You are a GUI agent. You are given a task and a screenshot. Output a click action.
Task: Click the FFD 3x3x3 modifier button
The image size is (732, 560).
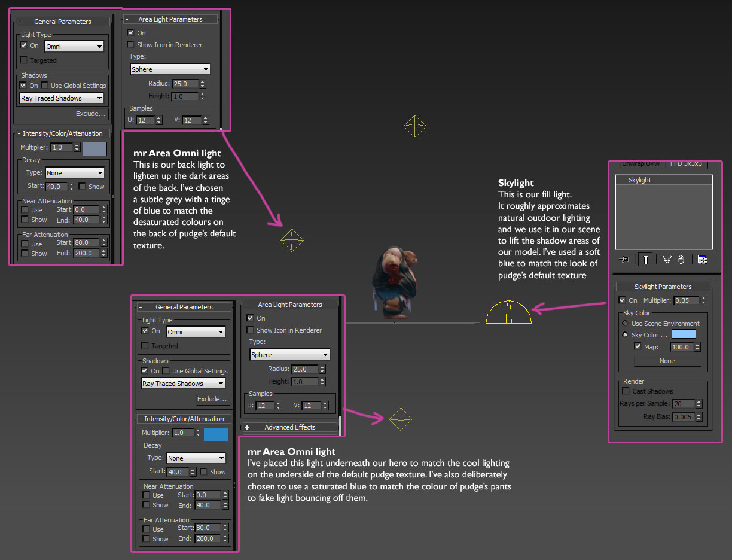pyautogui.click(x=687, y=164)
